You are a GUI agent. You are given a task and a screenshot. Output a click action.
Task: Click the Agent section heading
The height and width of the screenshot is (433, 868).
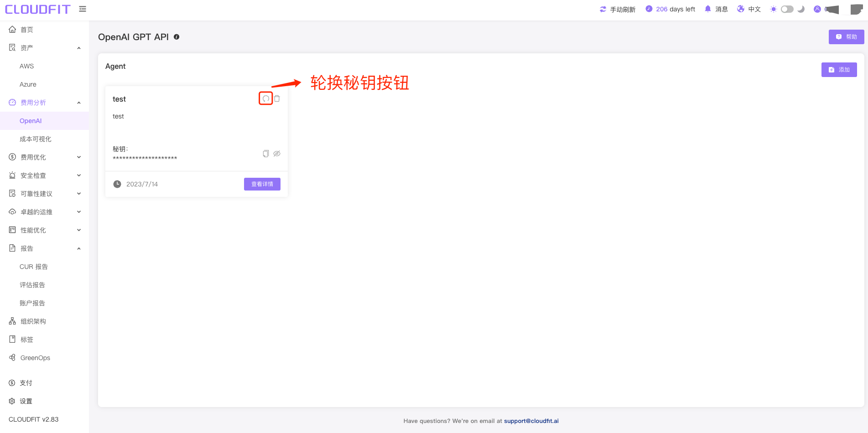tap(115, 66)
